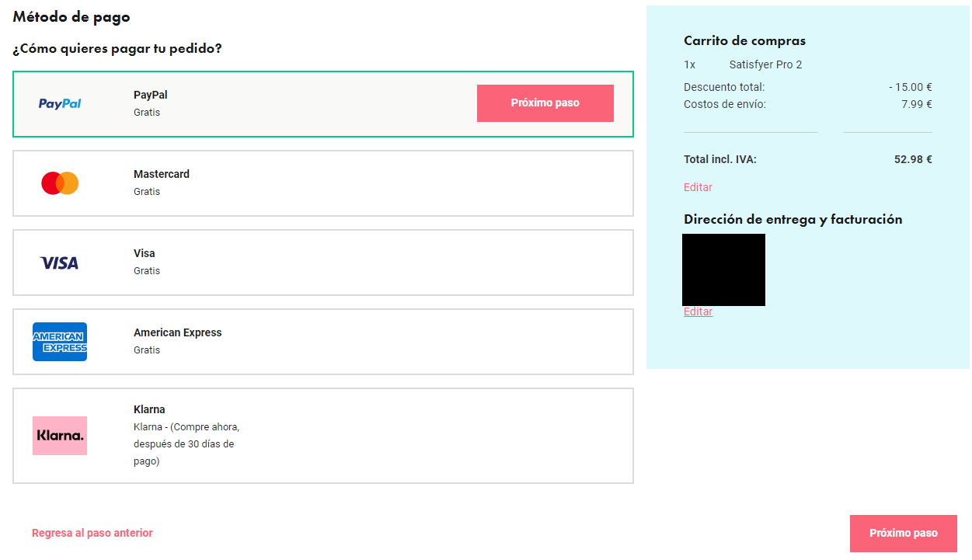Click the ¿Cómo quieres pagar tu pedido? question
Image resolution: width=972 pixels, height=560 pixels.
[x=117, y=49]
